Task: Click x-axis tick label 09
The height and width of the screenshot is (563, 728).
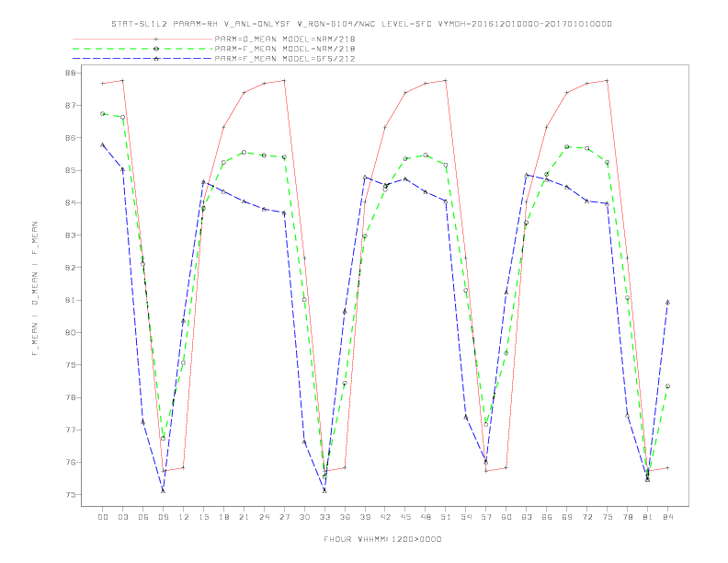Action: 163,517
